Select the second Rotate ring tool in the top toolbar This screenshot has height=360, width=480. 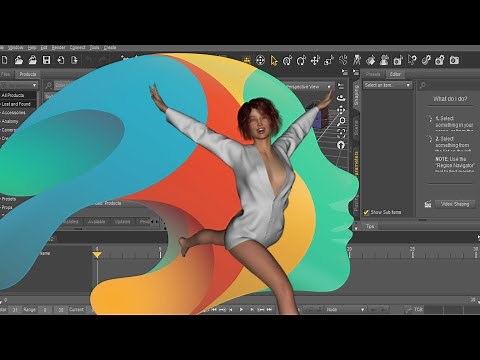pyautogui.click(x=301, y=61)
